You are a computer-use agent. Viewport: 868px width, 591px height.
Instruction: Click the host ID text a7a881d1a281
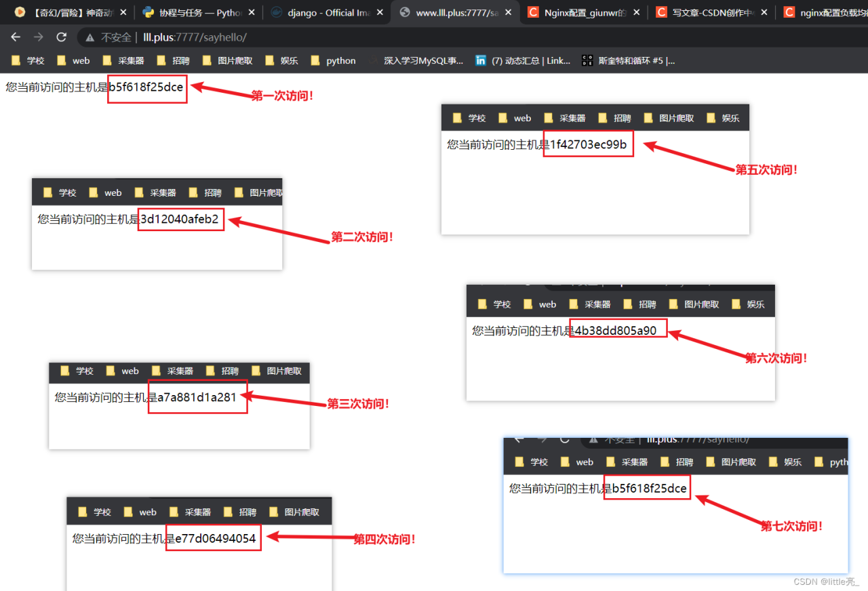pos(197,397)
